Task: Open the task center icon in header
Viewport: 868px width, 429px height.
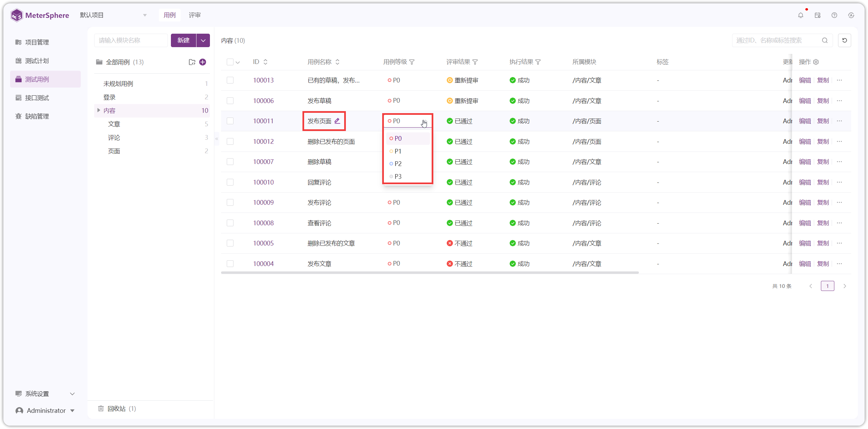Action: [x=818, y=15]
